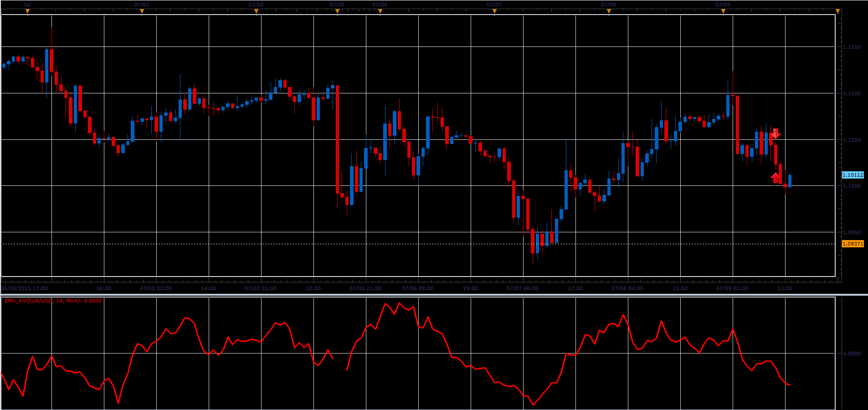Click the 1.1050 price axis label
868x410 pixels.
click(852, 140)
